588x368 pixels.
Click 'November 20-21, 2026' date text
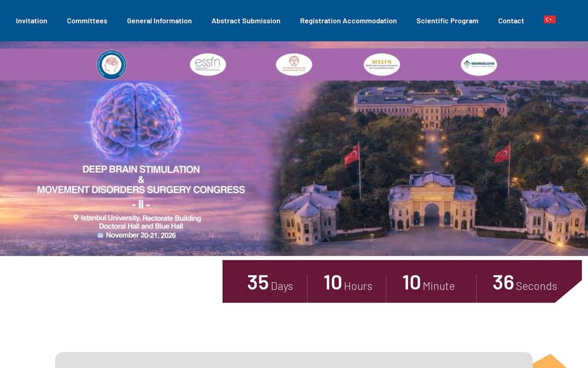(141, 236)
